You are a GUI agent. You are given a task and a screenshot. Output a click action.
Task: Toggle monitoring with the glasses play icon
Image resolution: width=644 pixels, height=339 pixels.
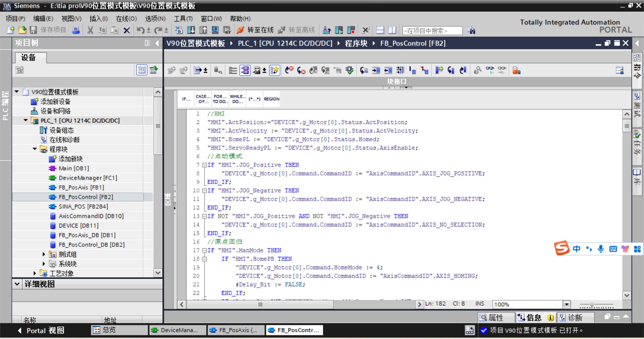click(490, 70)
